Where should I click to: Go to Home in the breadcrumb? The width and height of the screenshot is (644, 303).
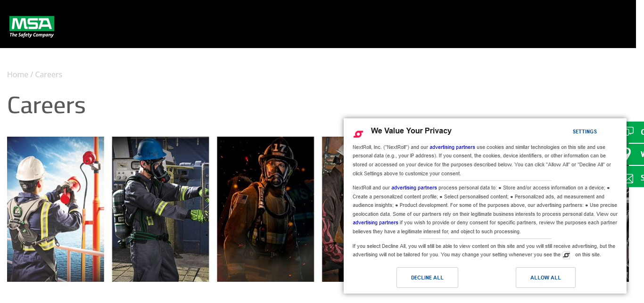(x=17, y=74)
